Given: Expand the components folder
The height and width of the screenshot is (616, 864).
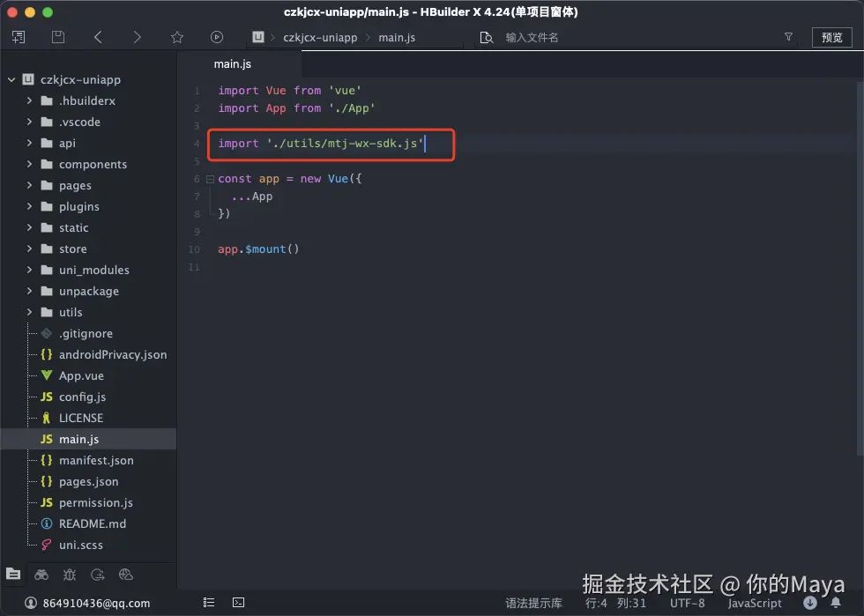Looking at the screenshot, I should click(x=29, y=164).
